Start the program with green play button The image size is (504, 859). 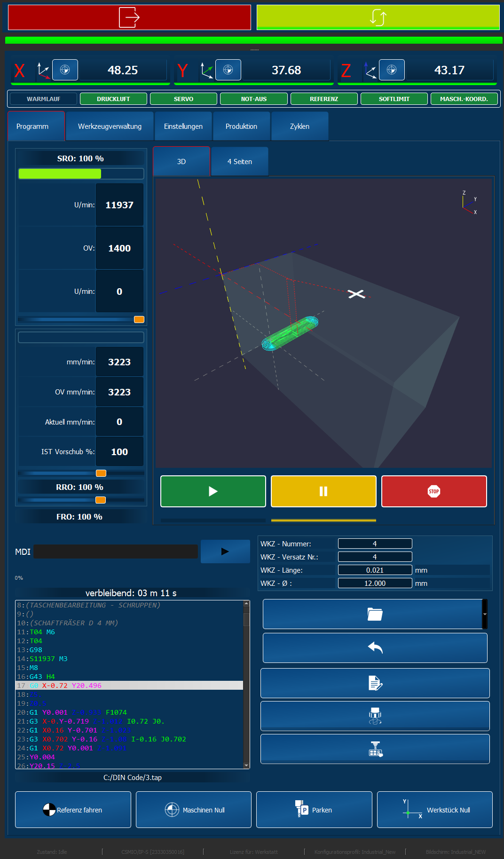213,491
